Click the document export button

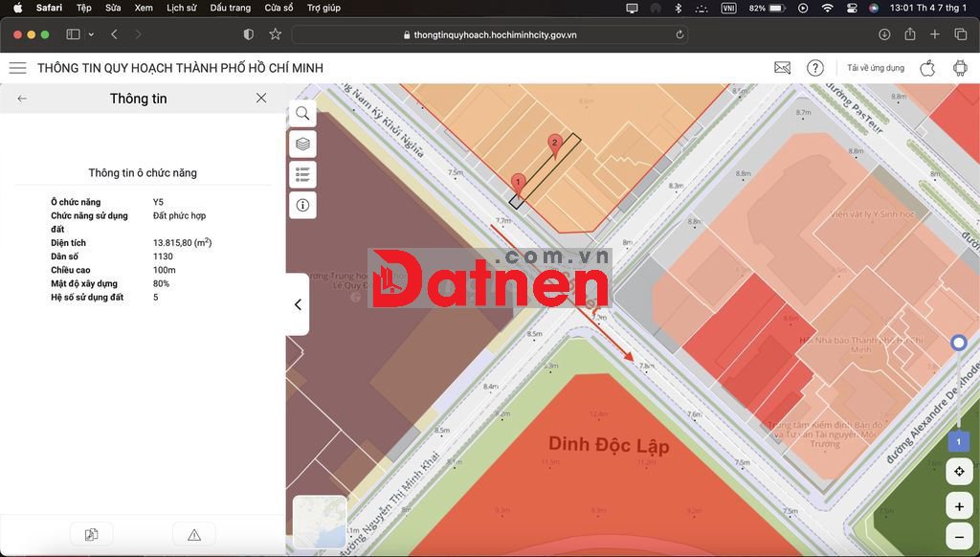click(x=91, y=535)
